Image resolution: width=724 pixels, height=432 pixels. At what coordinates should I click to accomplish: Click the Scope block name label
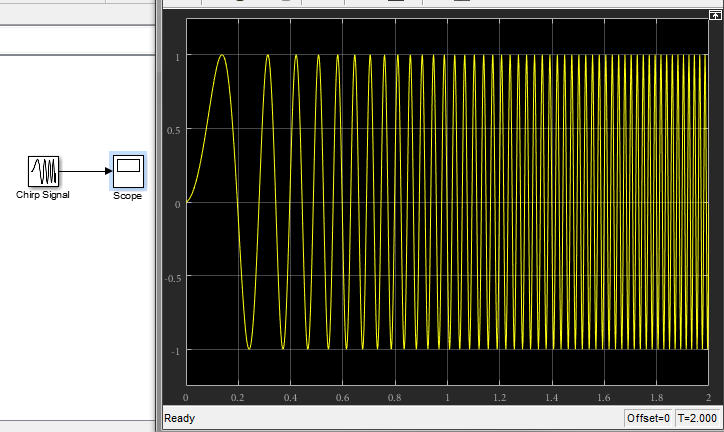tap(127, 196)
